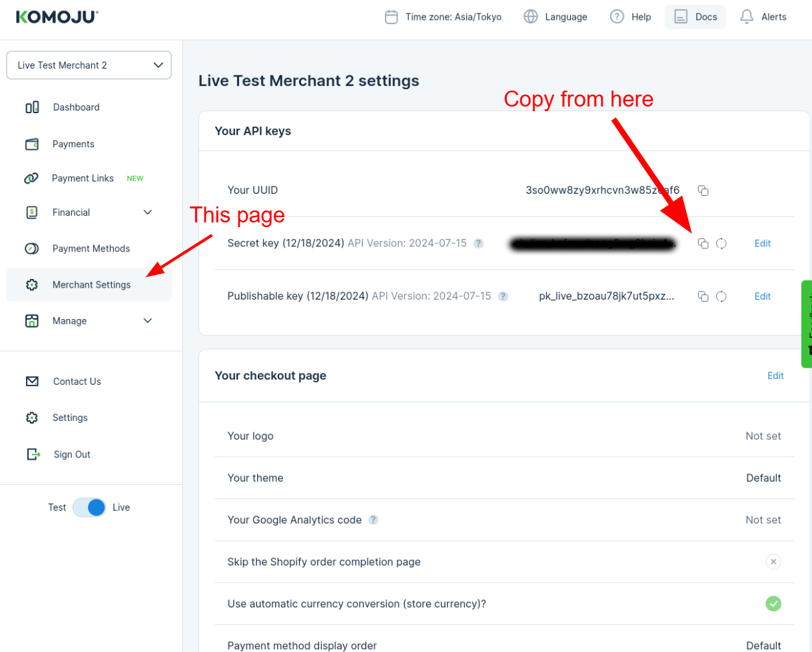
Task: Select Merchant Settings in sidebar
Action: pyautogui.click(x=89, y=285)
